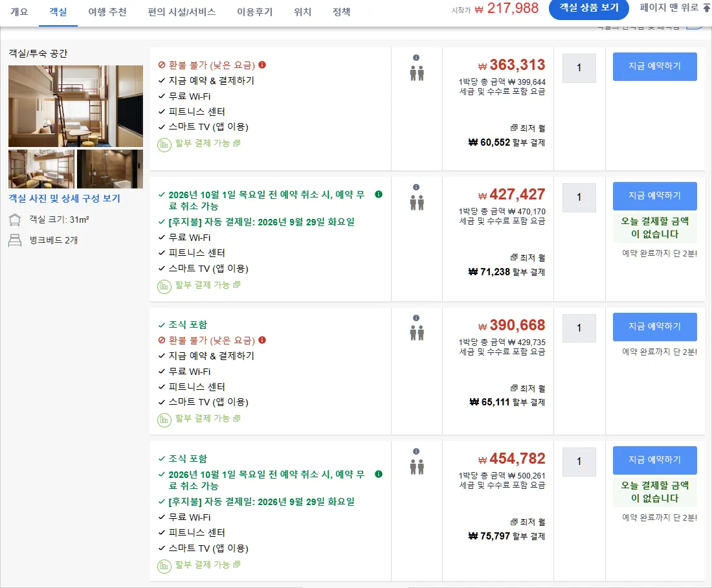
Task: Go to 이용후기 tab
Action: click(255, 12)
